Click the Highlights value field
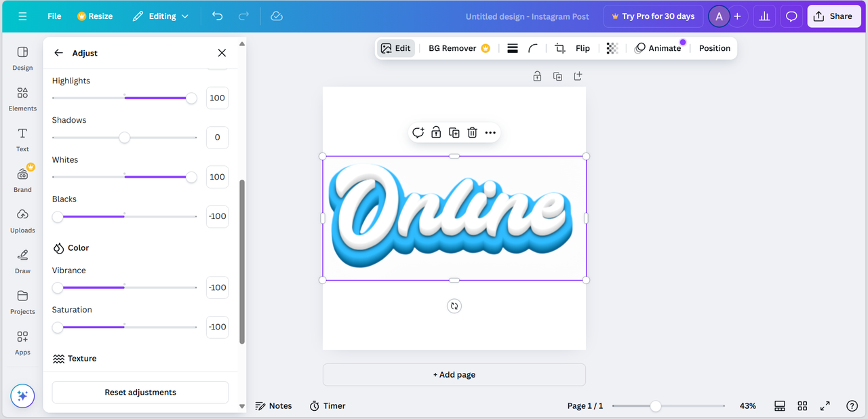 point(217,98)
